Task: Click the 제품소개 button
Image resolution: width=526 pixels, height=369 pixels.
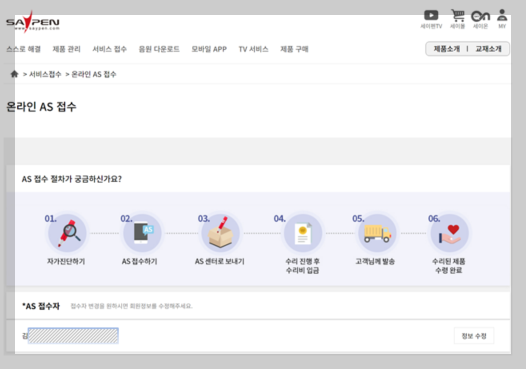Action: pos(446,49)
